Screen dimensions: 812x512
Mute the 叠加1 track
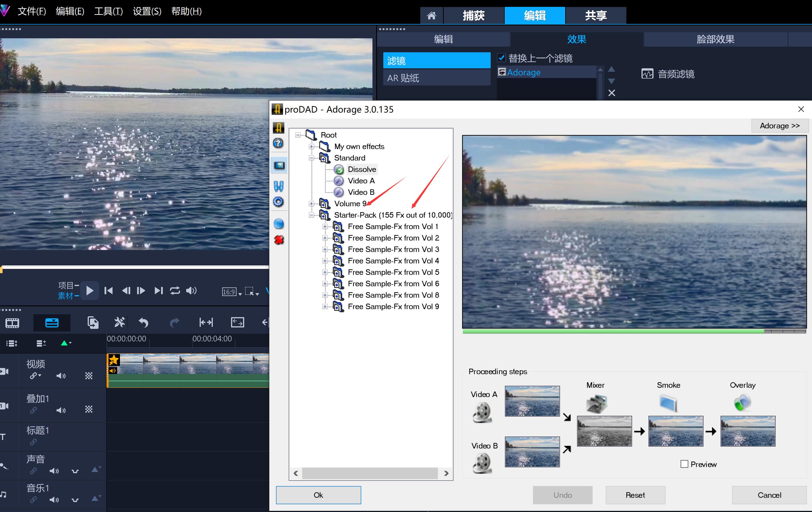61,410
